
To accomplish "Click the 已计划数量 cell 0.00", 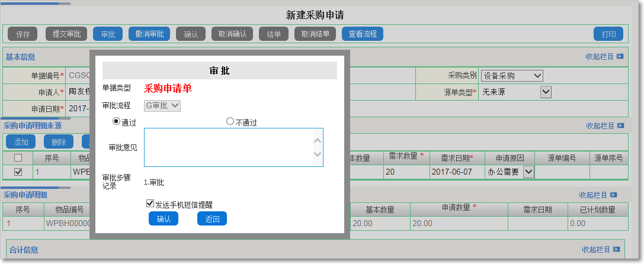I will [598, 223].
